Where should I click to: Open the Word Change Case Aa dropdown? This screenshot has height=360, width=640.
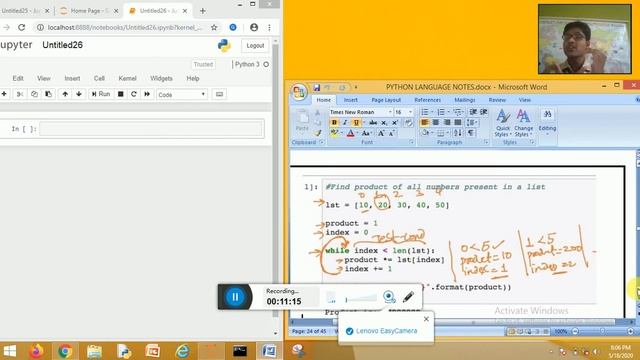[x=366, y=133]
